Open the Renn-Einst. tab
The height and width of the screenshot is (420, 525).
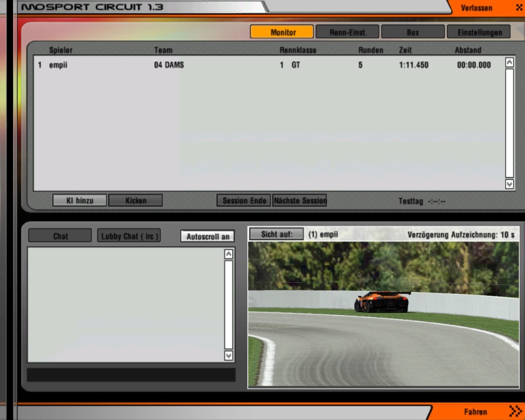(x=346, y=31)
